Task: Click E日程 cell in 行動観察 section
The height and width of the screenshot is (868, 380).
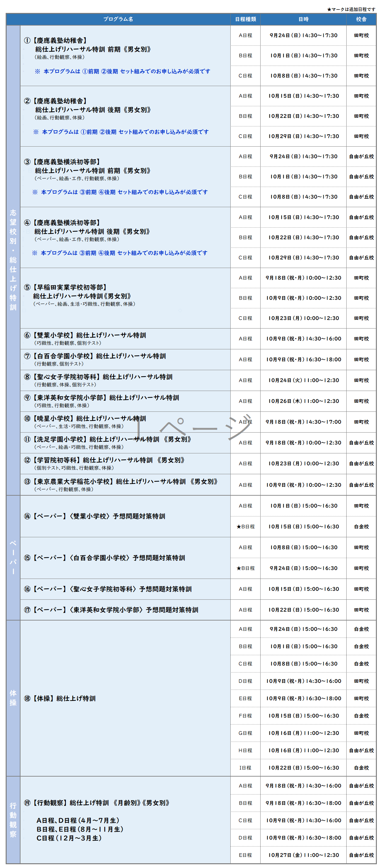Action: coord(245,855)
